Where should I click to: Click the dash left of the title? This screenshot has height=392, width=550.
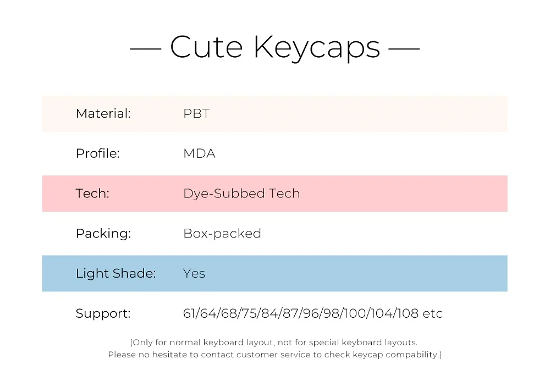(146, 48)
